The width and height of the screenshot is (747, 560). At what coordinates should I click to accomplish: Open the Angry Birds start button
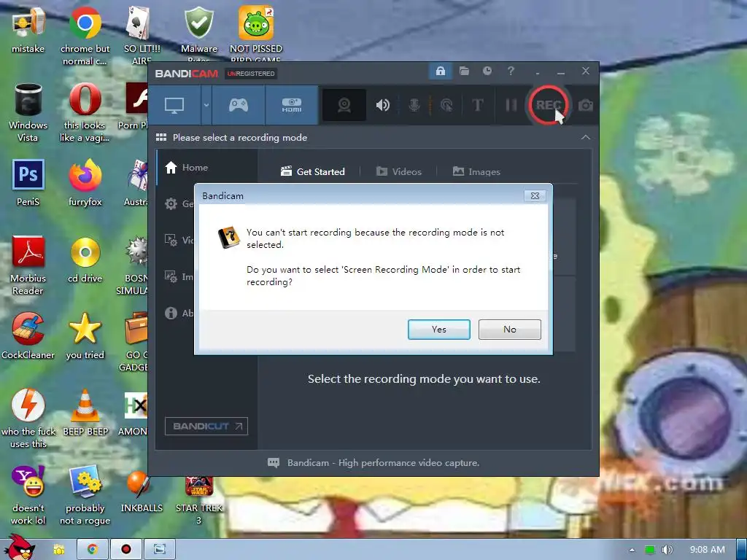pyautogui.click(x=19, y=548)
